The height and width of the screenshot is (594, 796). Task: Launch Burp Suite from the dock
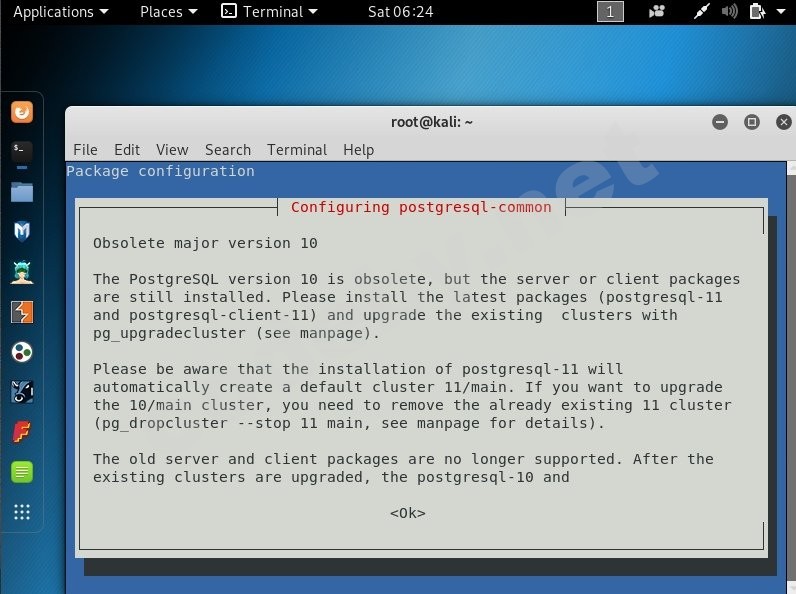pyautogui.click(x=22, y=312)
